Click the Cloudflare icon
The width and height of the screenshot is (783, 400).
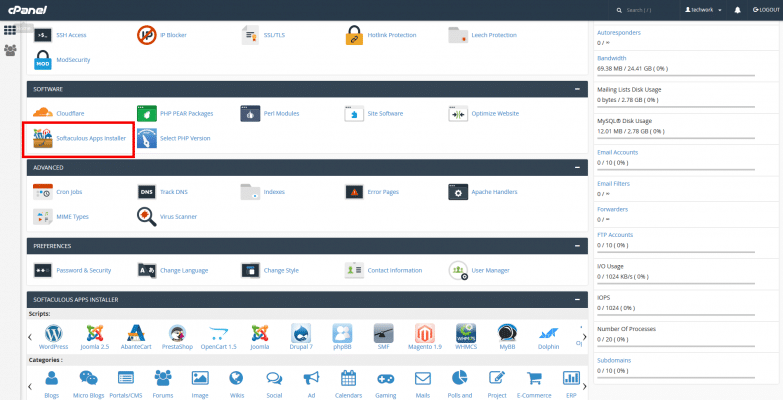[x=43, y=114]
